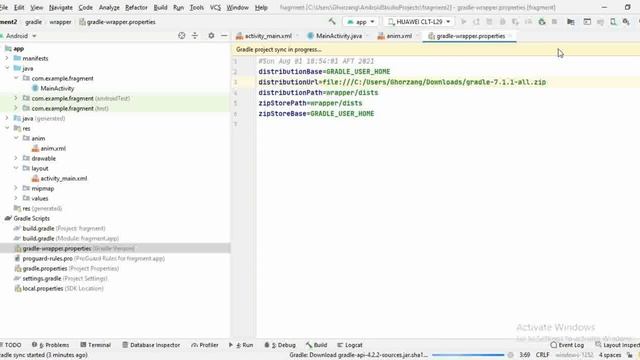The width and height of the screenshot is (640, 360).
Task: Open the HUAWEI CLT-L29 device dropdown
Action: 419,22
